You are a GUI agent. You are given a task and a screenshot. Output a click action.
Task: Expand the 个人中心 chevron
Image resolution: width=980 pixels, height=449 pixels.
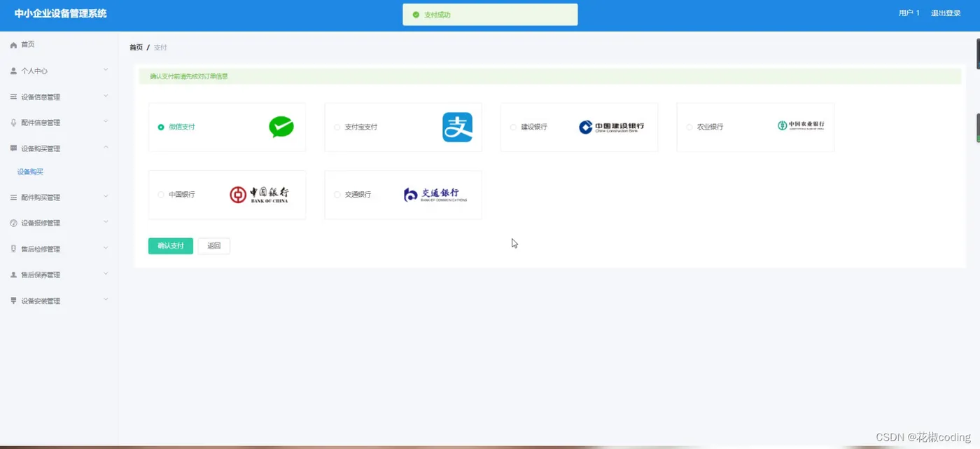pos(106,70)
